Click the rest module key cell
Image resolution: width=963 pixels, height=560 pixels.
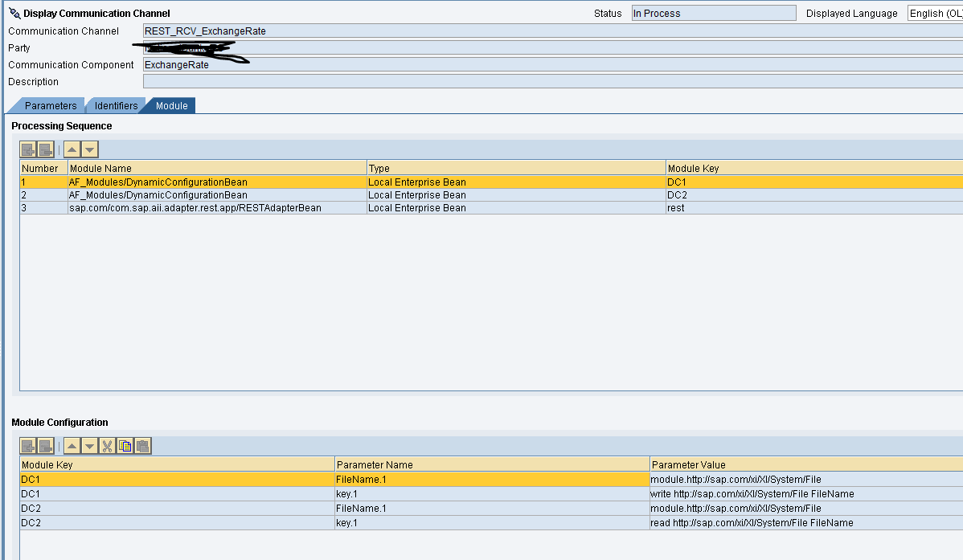814,207
